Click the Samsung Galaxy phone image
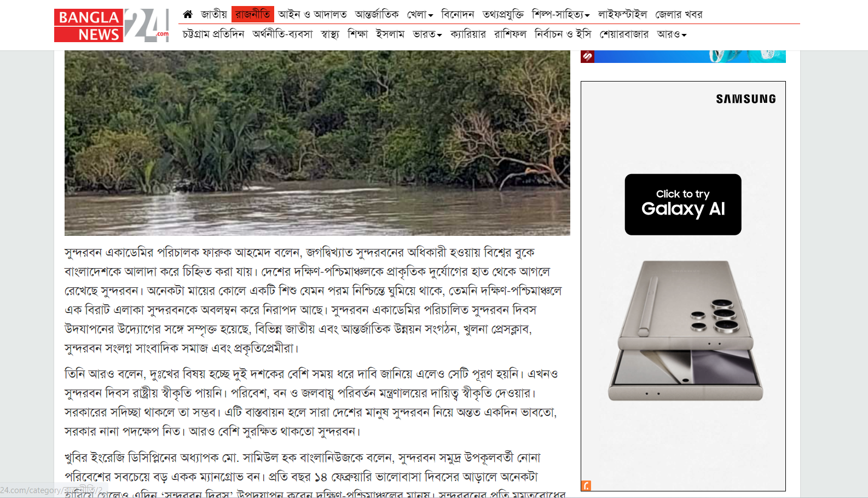The image size is (868, 498). tap(685, 331)
